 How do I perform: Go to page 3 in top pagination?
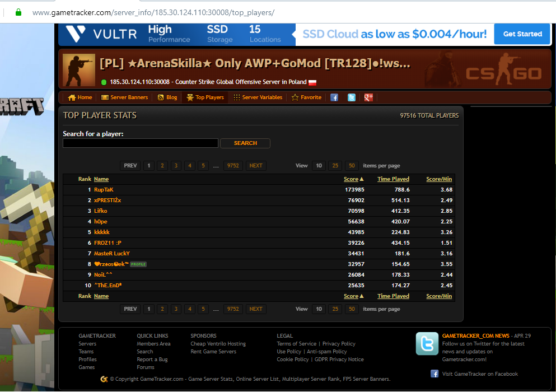[176, 166]
